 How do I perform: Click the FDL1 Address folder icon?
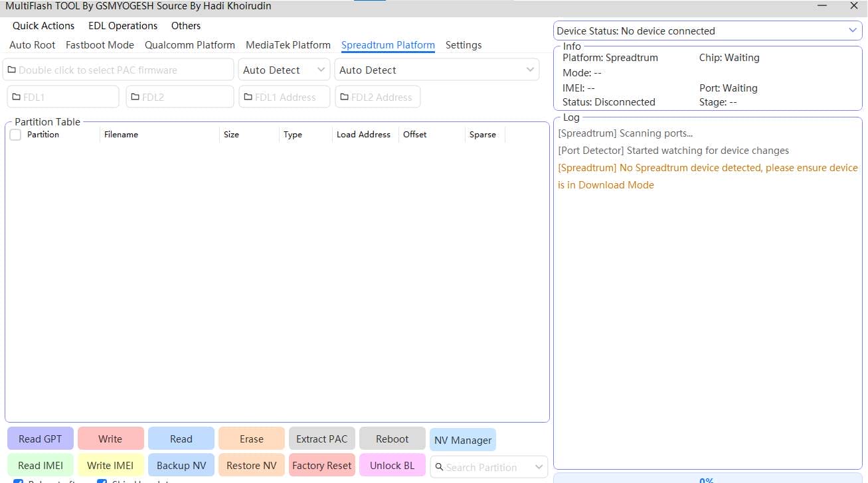(x=250, y=96)
